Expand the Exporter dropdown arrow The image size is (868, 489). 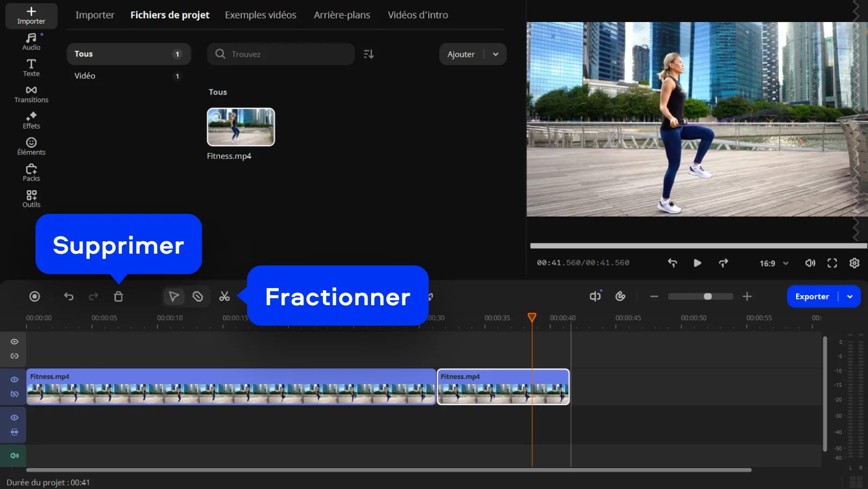point(850,297)
